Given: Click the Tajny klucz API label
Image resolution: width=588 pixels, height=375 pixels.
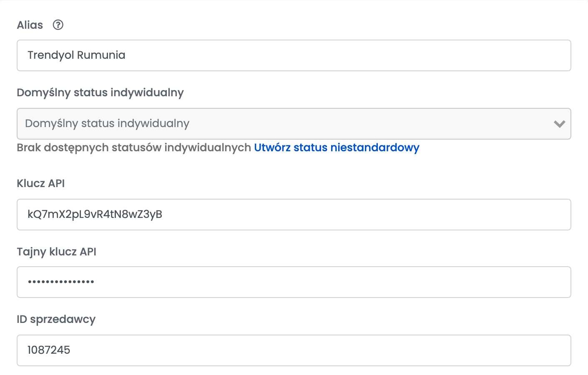Looking at the screenshot, I should point(57,252).
